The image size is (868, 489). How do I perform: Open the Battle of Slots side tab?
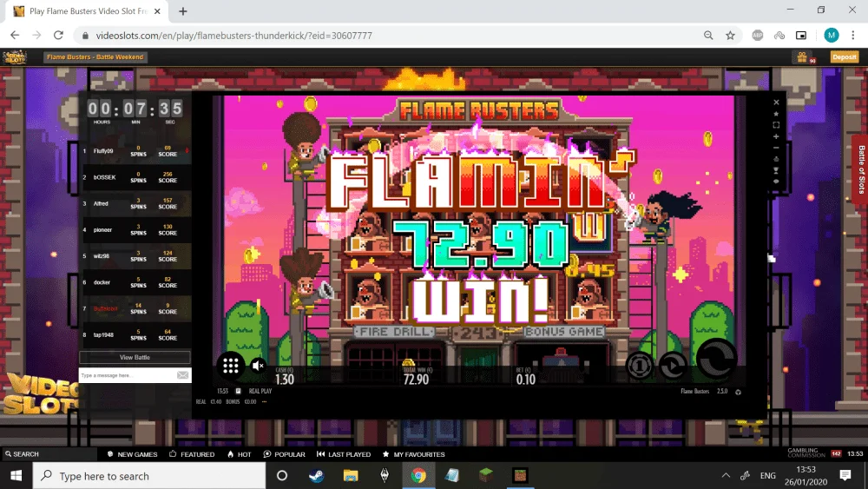click(860, 169)
